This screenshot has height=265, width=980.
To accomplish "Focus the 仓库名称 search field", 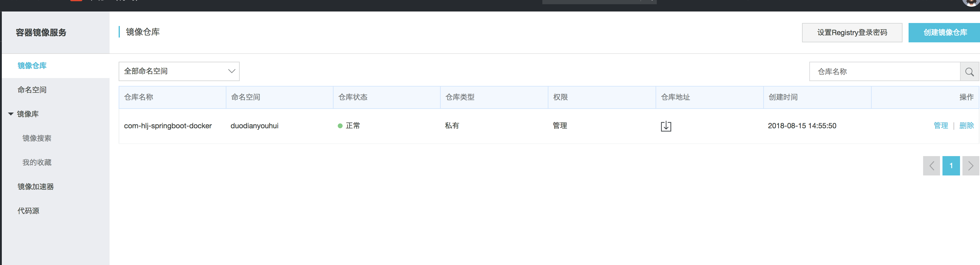I will coord(884,71).
